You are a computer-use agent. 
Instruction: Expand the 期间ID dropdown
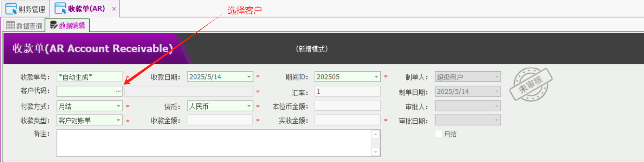[x=376, y=77]
